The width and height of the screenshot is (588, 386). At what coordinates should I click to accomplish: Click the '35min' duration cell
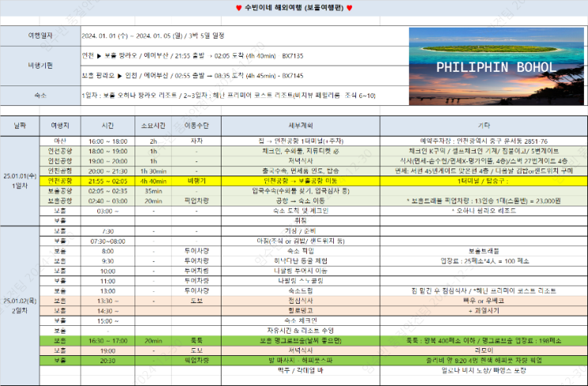(x=153, y=191)
